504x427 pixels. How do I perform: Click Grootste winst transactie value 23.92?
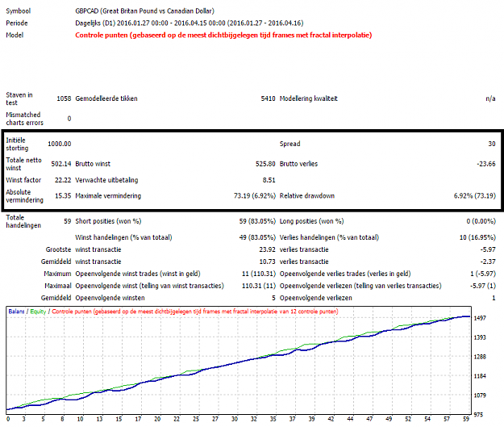point(268,249)
